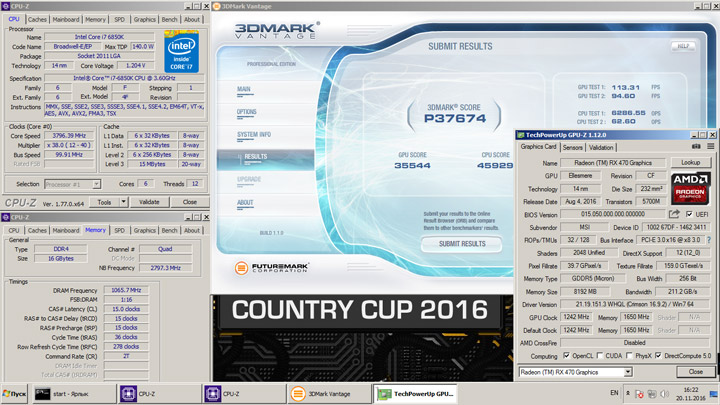Click the GPU Name field in GPU-Z
Viewport: 720px width, 405px height.
[613, 163]
